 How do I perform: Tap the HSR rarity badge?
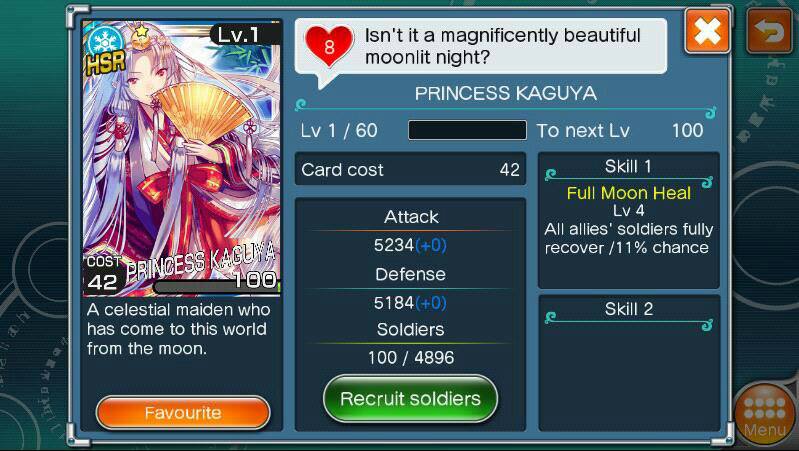click(x=105, y=63)
